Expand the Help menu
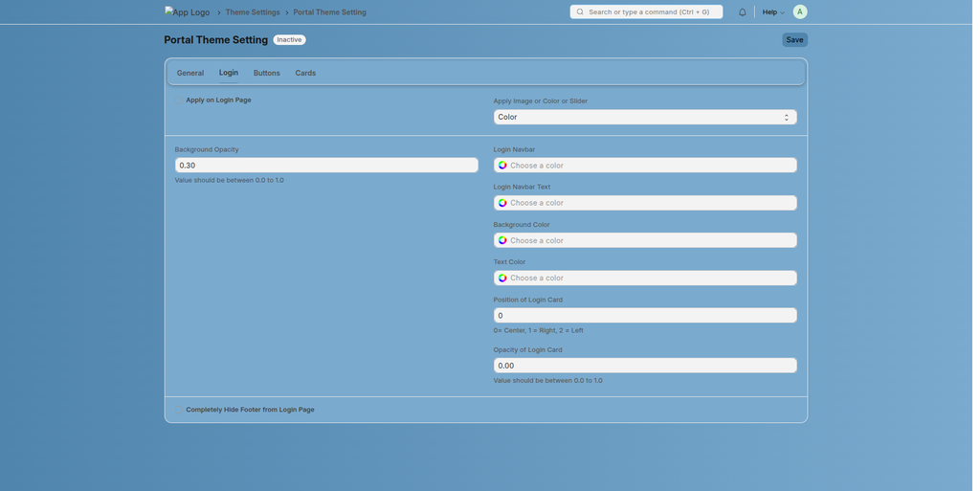 [772, 12]
